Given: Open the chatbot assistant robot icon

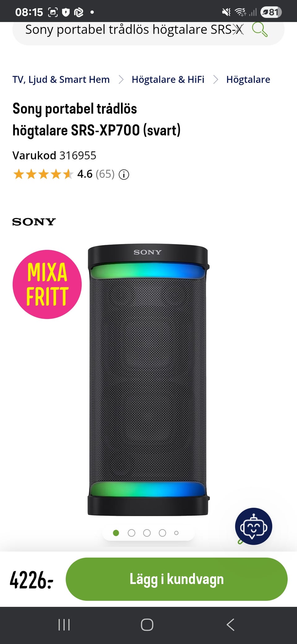Looking at the screenshot, I should (254, 526).
